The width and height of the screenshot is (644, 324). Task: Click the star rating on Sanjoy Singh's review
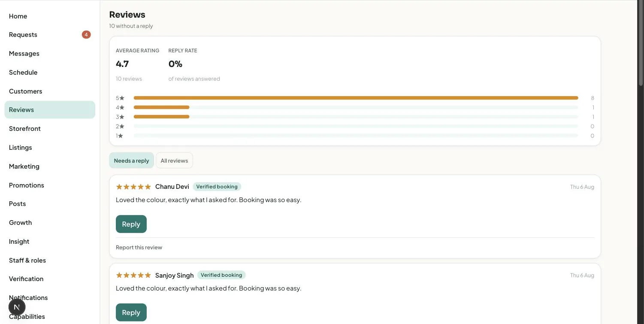tap(133, 275)
